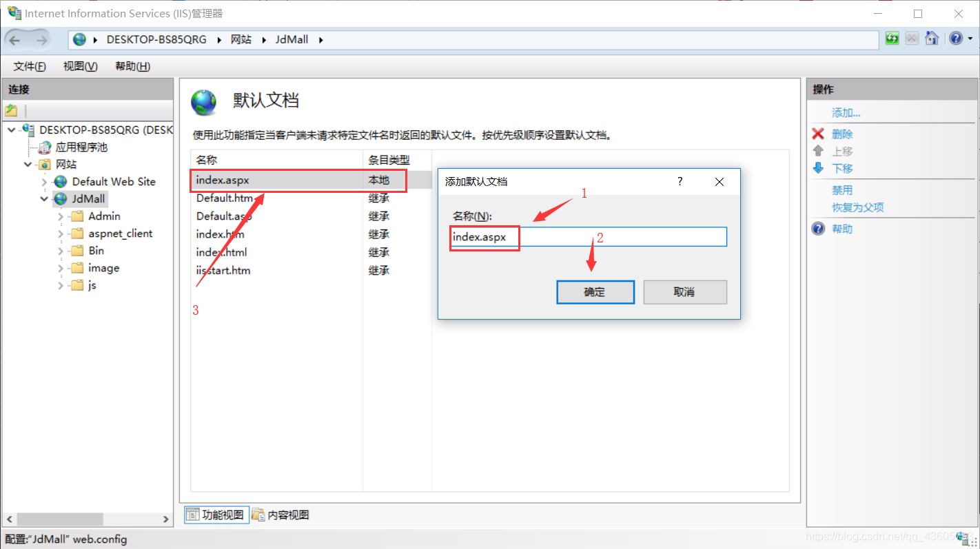
Task: Click the stop icon in the toolbar
Action: click(912, 39)
